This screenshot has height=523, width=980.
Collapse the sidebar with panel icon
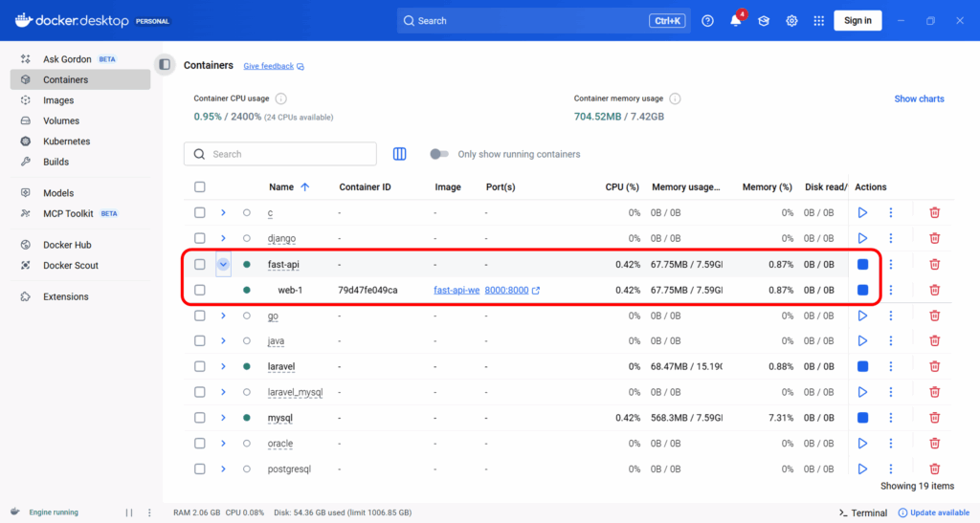(x=165, y=65)
